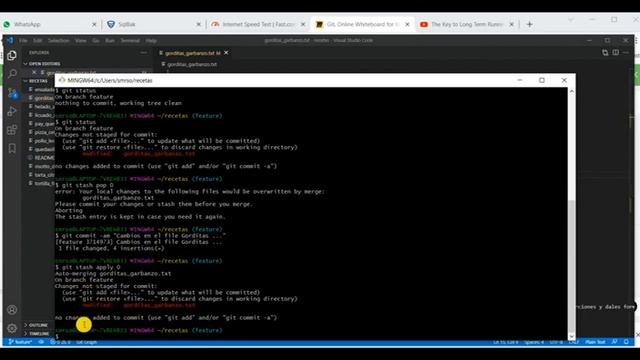
Task: Open the Manage gear icon in VS Code
Action: click(x=12, y=328)
